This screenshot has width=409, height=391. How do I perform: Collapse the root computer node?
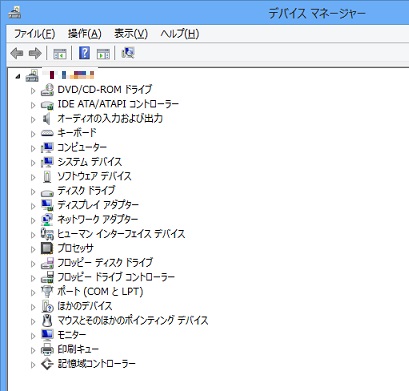coord(18,76)
